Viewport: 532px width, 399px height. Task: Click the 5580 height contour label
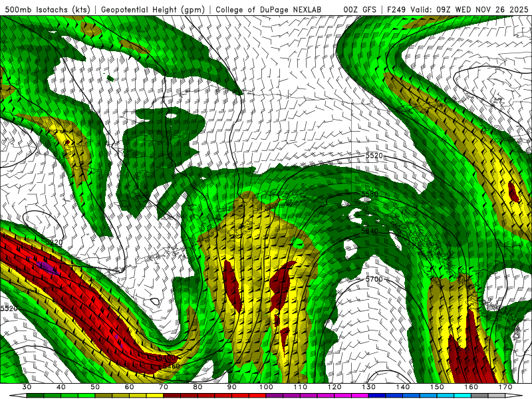coord(369,194)
